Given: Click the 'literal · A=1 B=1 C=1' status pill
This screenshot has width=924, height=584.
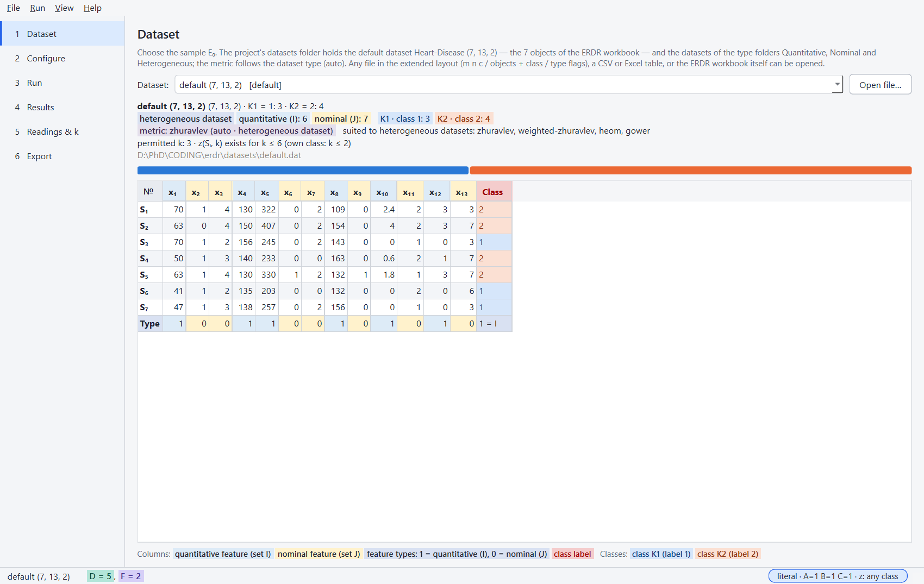Looking at the screenshot, I should (838, 576).
